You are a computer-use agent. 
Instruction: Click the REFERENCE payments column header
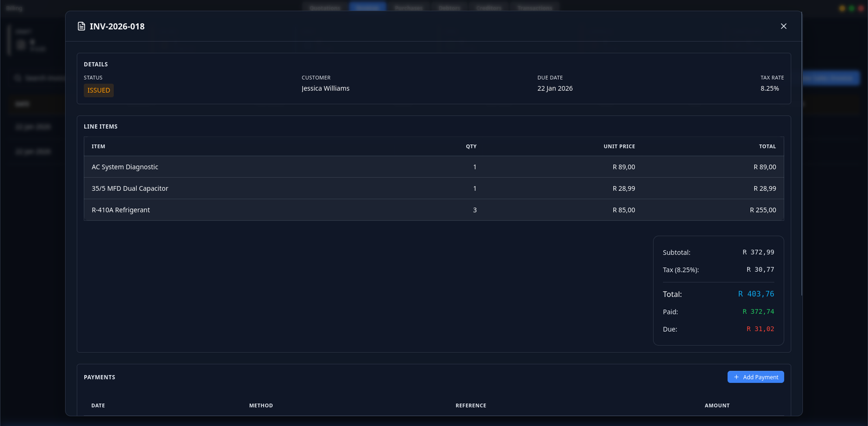pos(471,405)
